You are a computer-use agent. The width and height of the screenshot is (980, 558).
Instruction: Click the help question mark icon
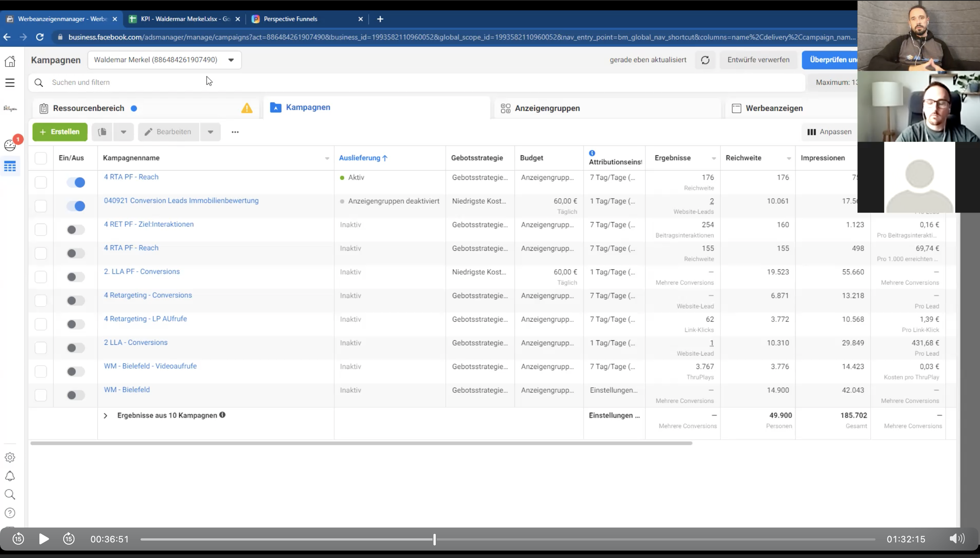pos(10,513)
